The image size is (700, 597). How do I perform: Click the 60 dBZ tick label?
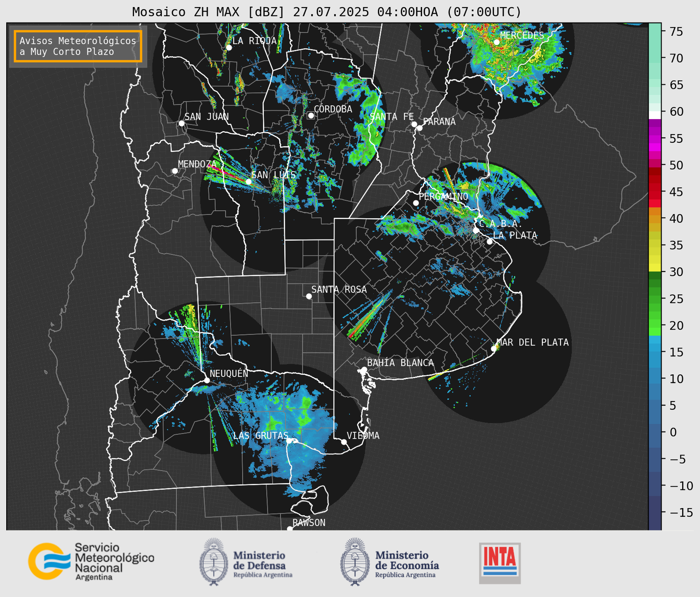click(x=676, y=112)
